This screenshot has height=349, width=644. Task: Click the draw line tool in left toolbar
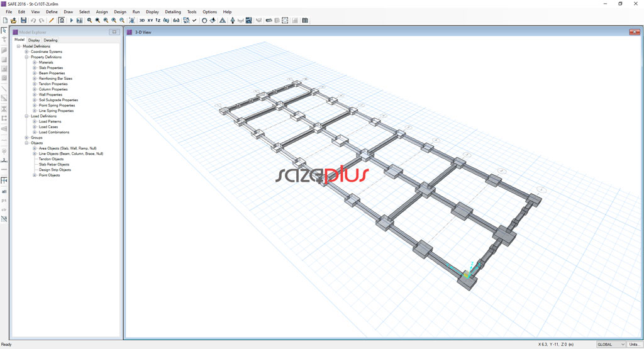pyautogui.click(x=4, y=89)
